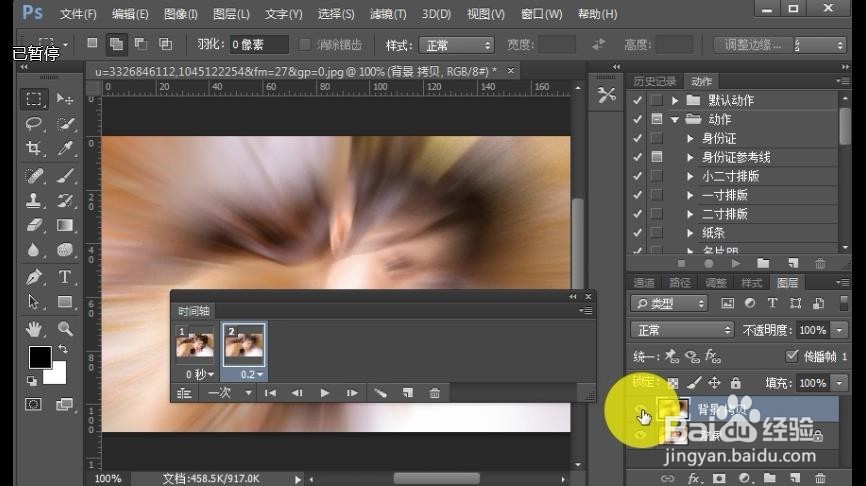Viewport: 866px width, 486px height.
Task: Select the History Brush tool
Action: [x=65, y=200]
